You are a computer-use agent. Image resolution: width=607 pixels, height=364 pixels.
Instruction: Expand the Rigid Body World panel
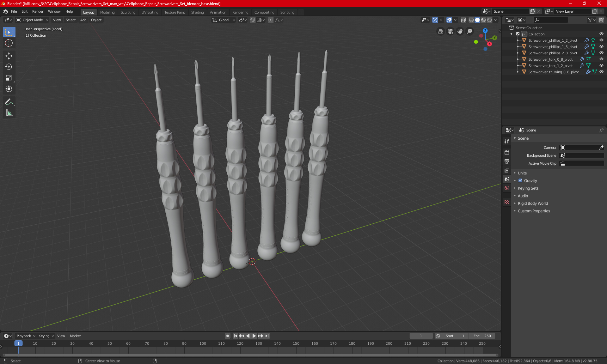532,203
